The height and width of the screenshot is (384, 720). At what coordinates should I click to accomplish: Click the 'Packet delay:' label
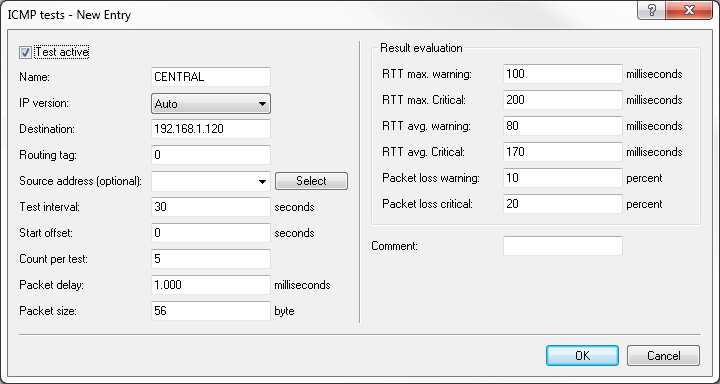(51, 285)
